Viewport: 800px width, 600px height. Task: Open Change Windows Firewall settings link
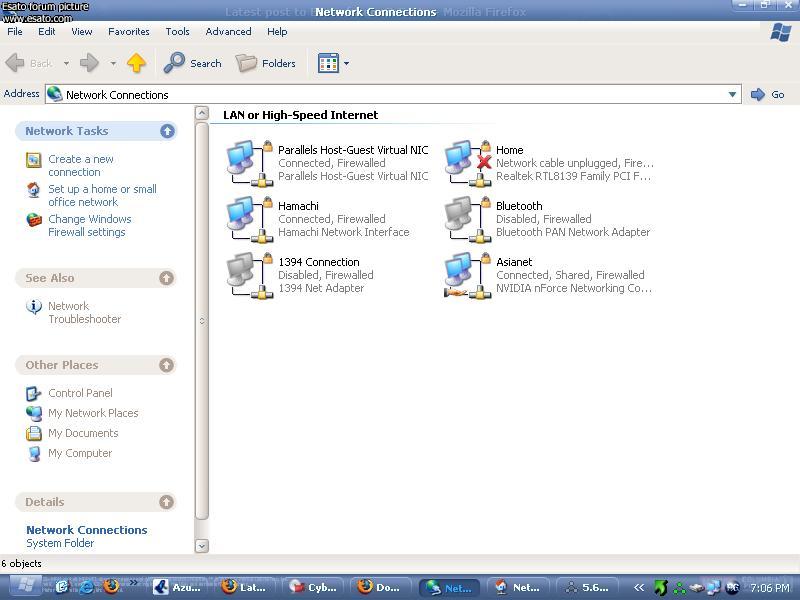tap(89, 225)
